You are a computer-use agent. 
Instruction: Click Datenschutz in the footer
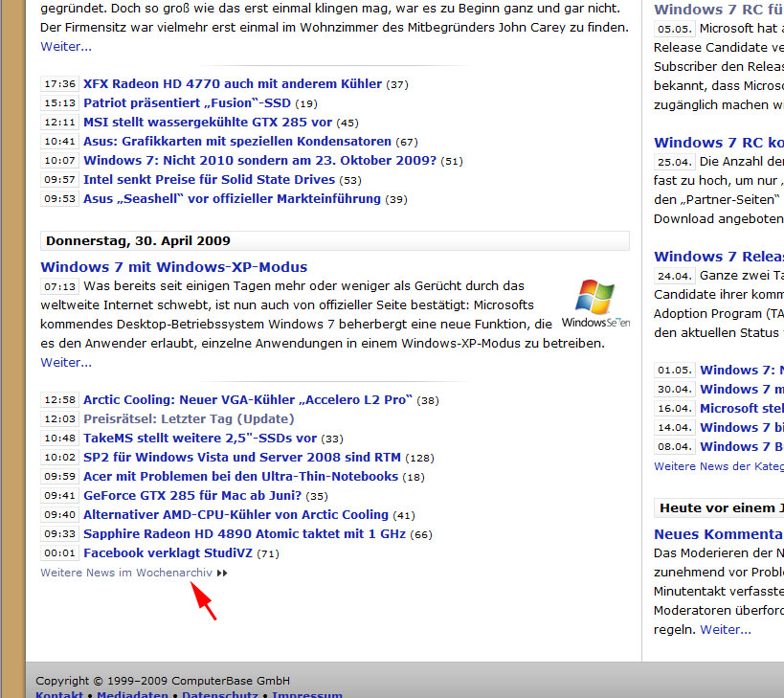click(x=220, y=694)
